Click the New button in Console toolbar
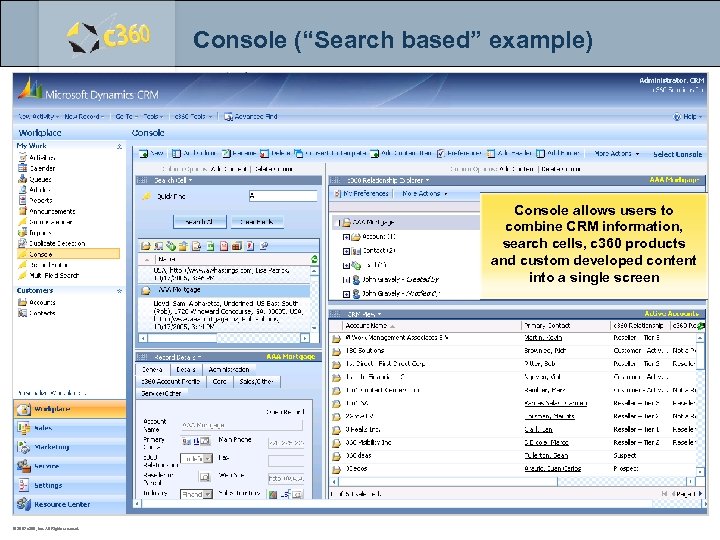 (152, 153)
